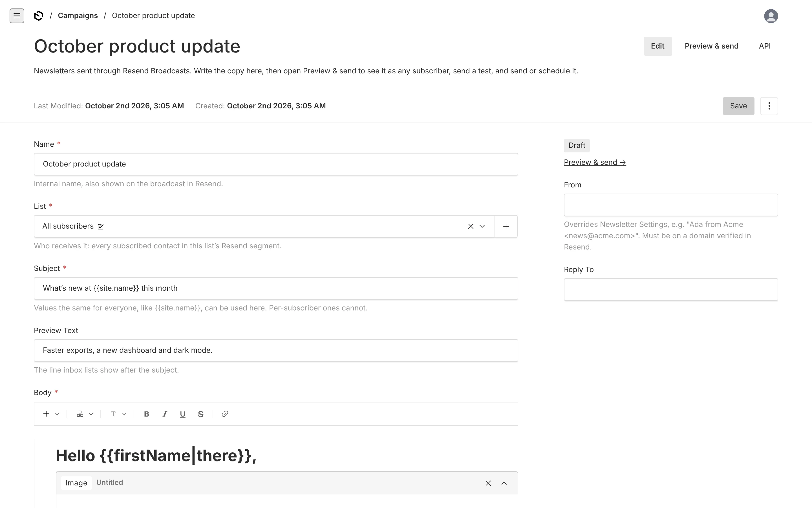Image resolution: width=812 pixels, height=508 pixels.
Task: Clear the selected All subscribers list
Action: [470, 226]
